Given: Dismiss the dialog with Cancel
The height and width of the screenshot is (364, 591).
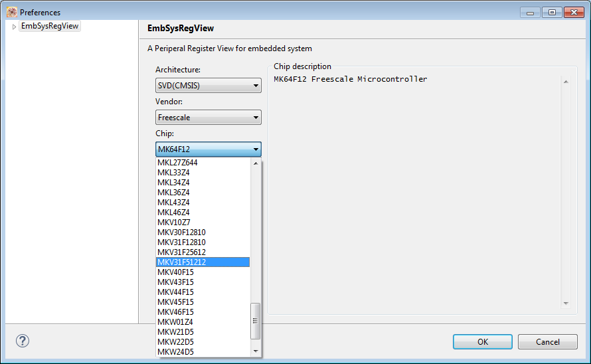Looking at the screenshot, I should [x=548, y=341].
